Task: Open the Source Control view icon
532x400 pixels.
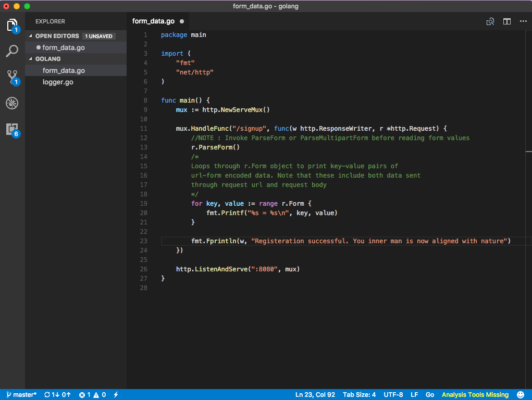Action: 12,77
